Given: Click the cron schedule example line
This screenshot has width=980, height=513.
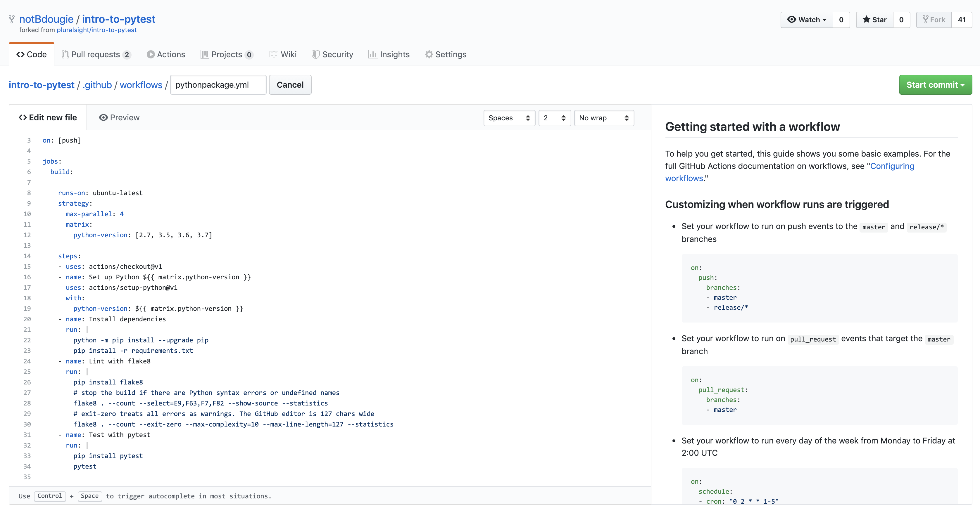Looking at the screenshot, I should [739, 501].
